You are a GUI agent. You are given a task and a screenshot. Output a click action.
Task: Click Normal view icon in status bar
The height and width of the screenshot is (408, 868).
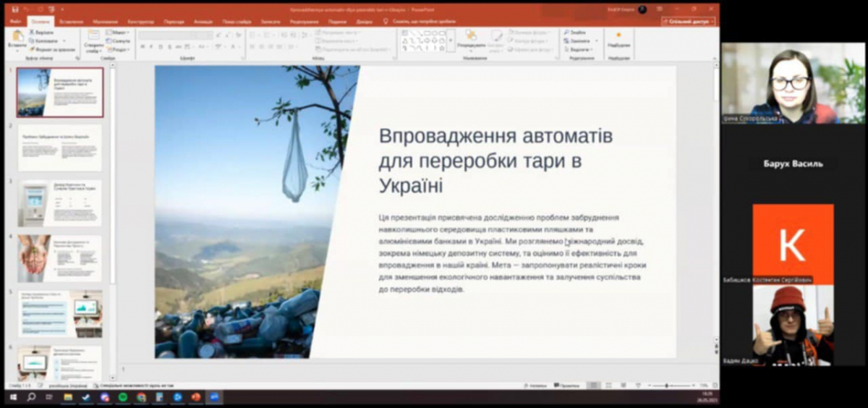point(594,385)
